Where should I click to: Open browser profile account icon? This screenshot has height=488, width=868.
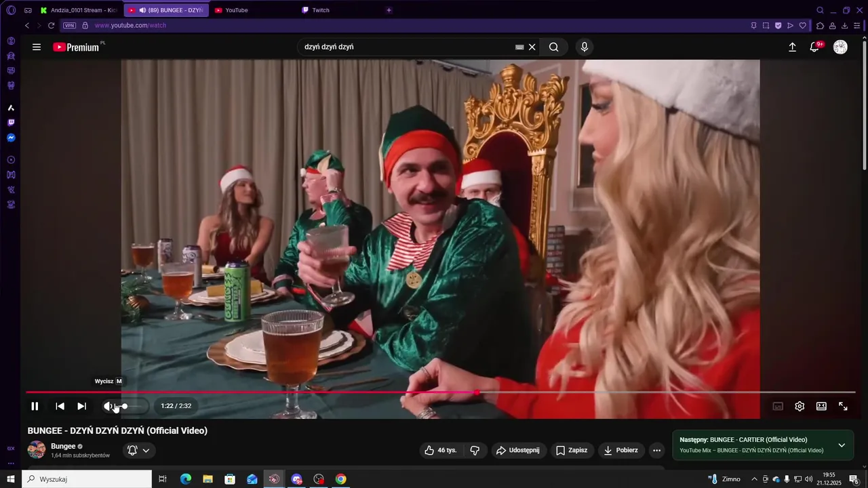(x=832, y=25)
